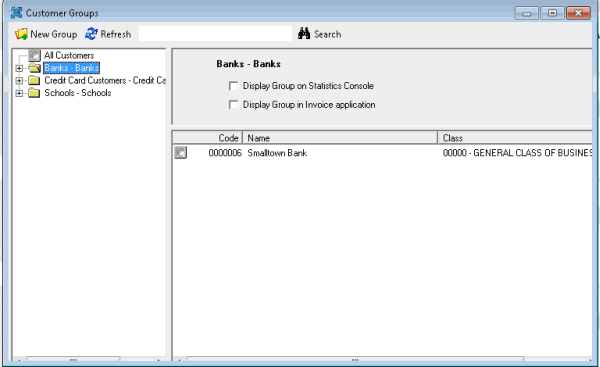Click the Search binoculars icon
This screenshot has height=367, width=600.
tap(304, 34)
